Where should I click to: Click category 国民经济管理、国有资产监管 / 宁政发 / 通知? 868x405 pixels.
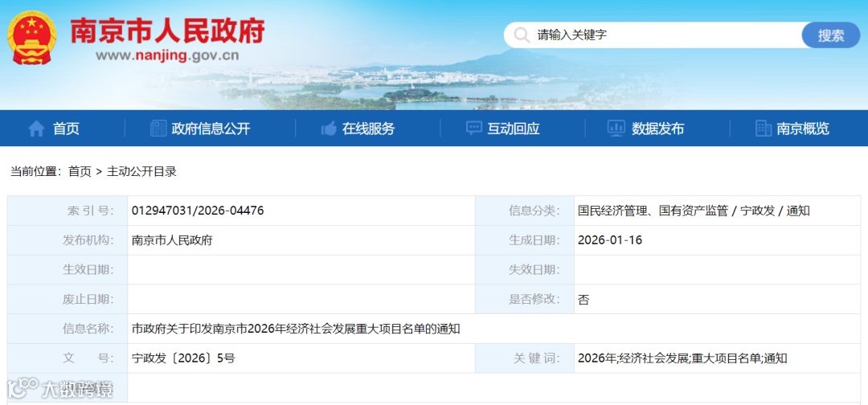click(x=694, y=211)
